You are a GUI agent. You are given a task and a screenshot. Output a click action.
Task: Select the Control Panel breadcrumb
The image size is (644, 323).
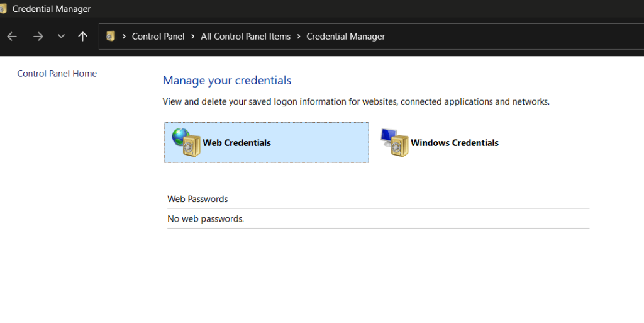[158, 37]
